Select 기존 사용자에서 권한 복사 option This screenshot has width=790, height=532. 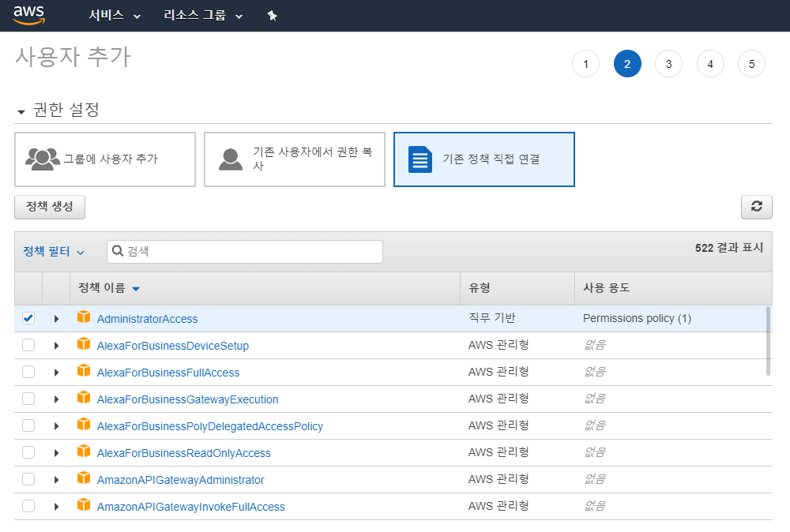tap(294, 159)
